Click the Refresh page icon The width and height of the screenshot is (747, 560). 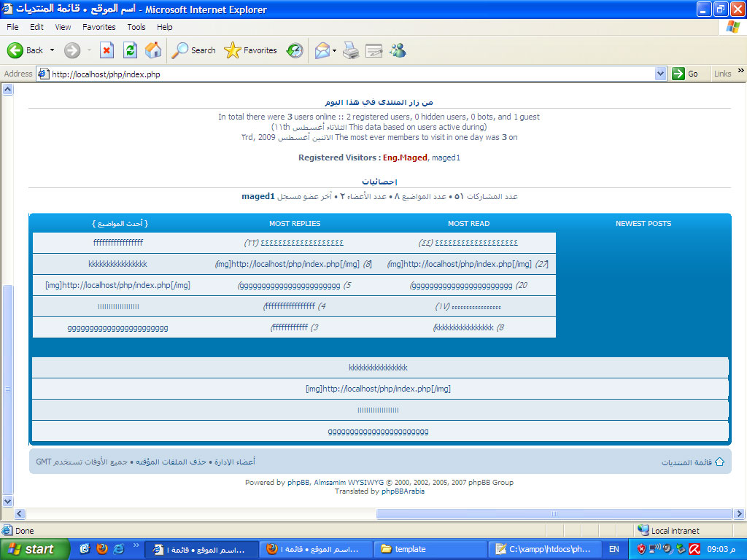tap(130, 50)
